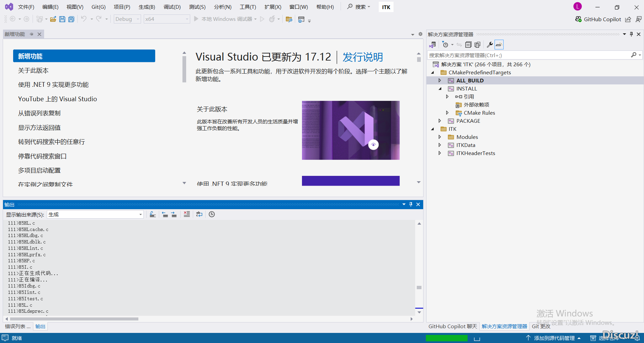Click the window home toolbar icon
The image size is (644, 343).
point(301,19)
